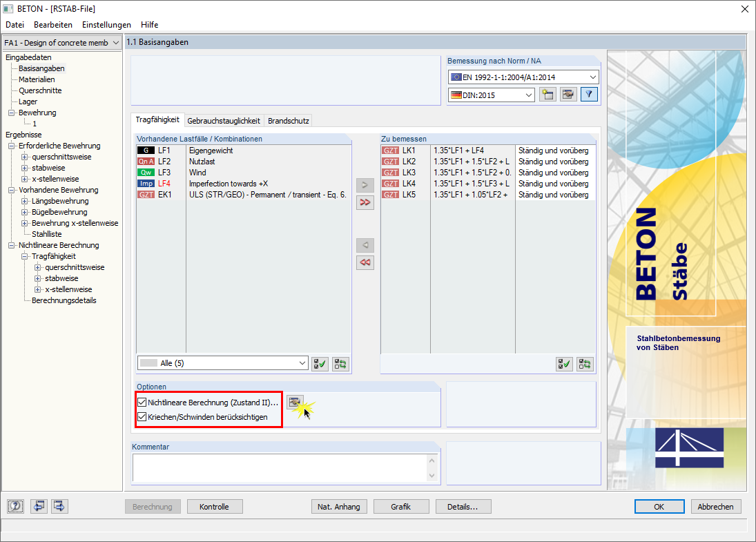The width and height of the screenshot is (756, 542).
Task: Click the Imp badge of LF4
Action: [146, 184]
